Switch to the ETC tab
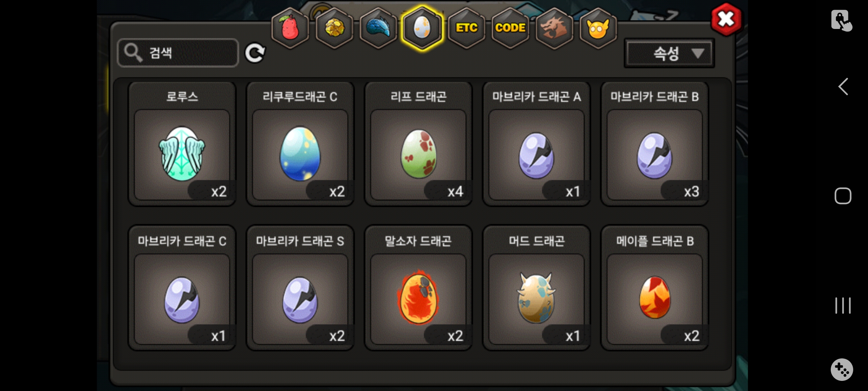Image resolution: width=868 pixels, height=391 pixels. pos(467,28)
